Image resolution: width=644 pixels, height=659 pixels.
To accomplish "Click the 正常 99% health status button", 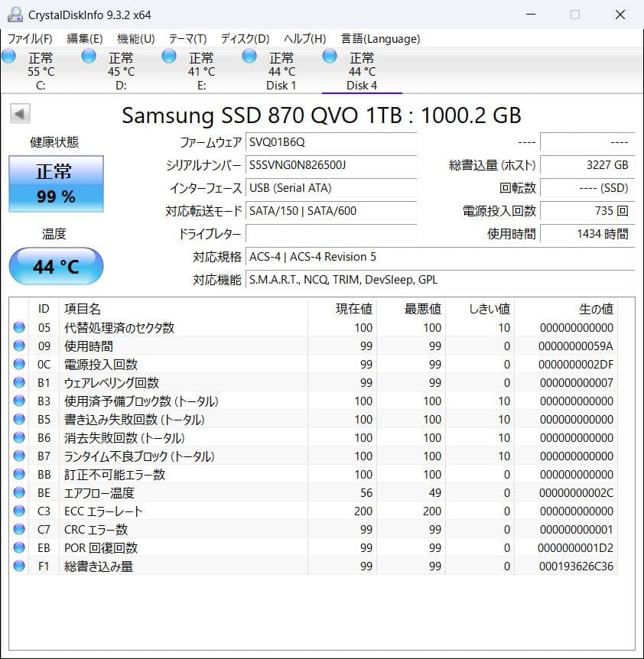I will coord(56,183).
